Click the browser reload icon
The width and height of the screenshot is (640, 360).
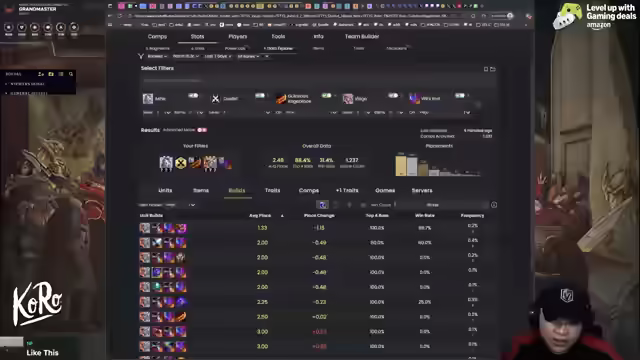120,16
